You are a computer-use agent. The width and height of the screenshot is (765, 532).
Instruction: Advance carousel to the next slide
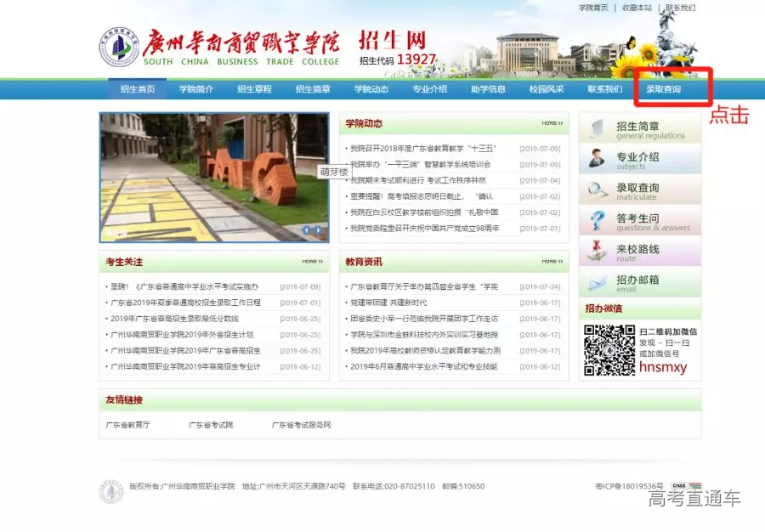[319, 230]
